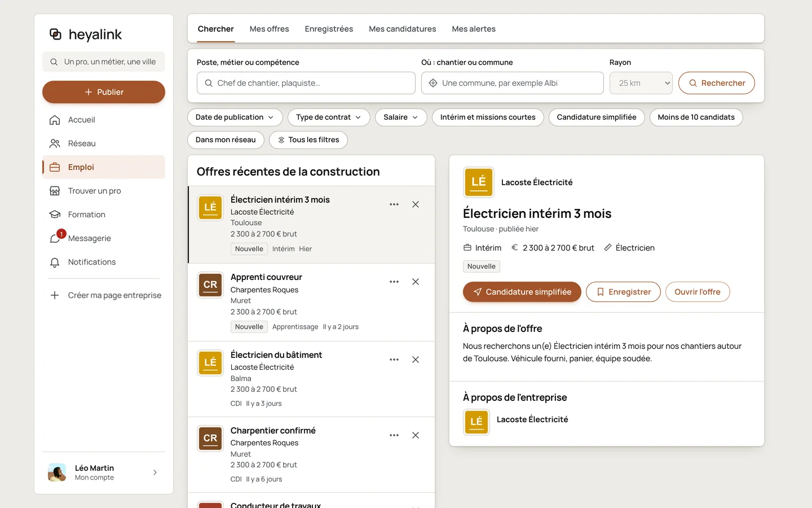The image size is (812, 508).
Task: Save the offer with Enregistrer
Action: point(623,292)
